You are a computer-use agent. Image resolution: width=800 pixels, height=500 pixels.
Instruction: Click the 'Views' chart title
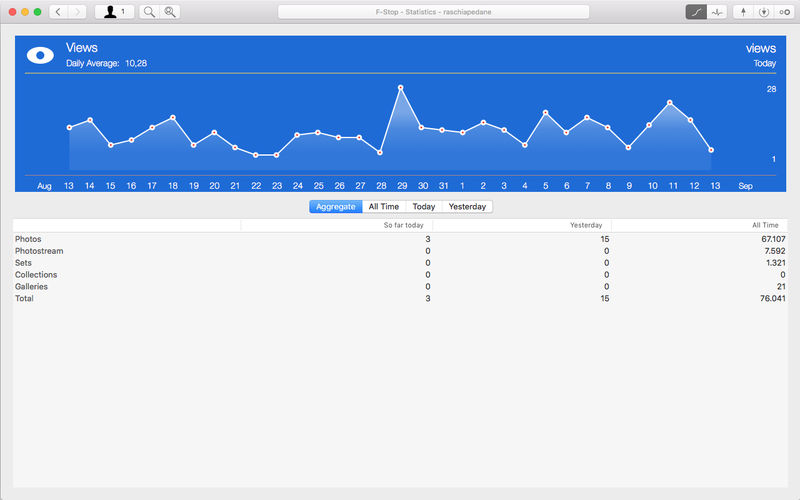(x=82, y=47)
